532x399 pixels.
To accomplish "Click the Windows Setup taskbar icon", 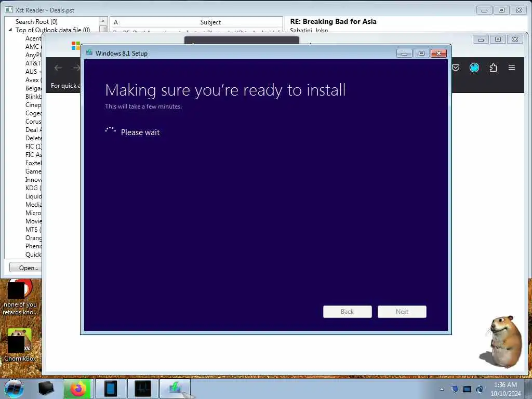I will pyautogui.click(x=175, y=389).
